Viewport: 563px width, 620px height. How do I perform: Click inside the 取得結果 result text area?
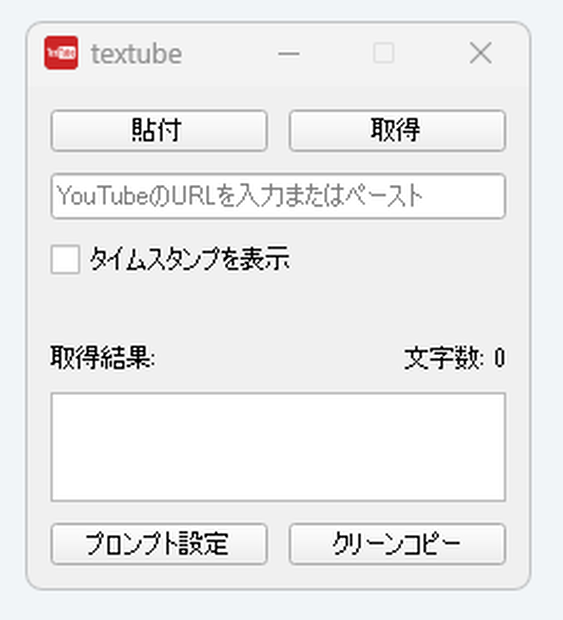[278, 447]
